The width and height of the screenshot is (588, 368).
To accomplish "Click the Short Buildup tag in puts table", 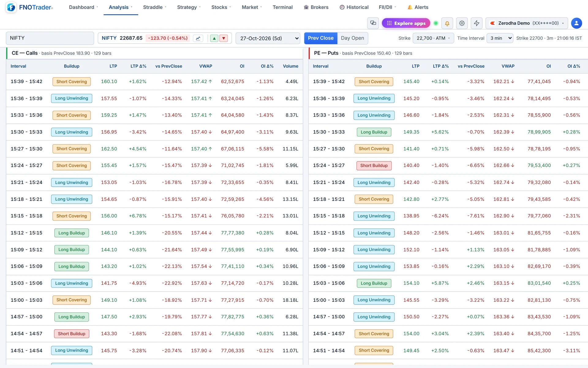I will pyautogui.click(x=374, y=166).
